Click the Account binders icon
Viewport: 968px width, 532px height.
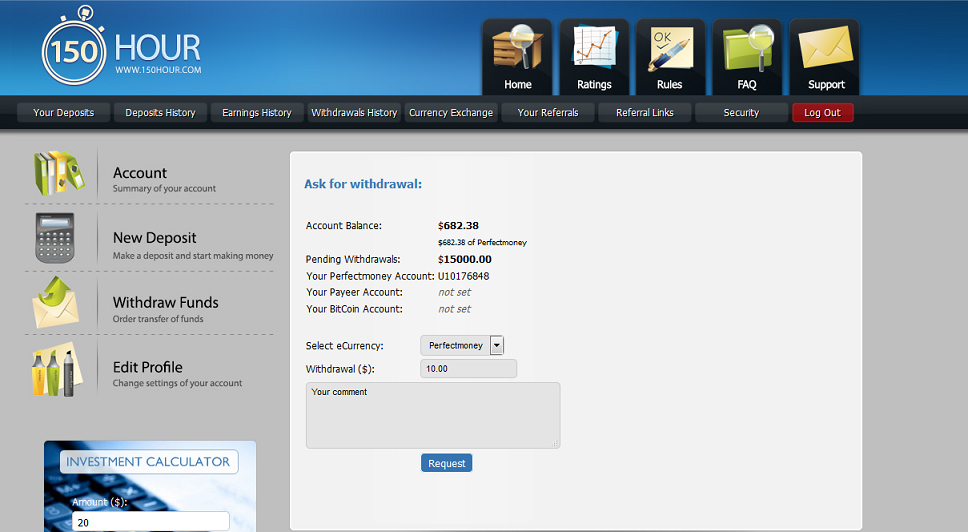(x=60, y=173)
